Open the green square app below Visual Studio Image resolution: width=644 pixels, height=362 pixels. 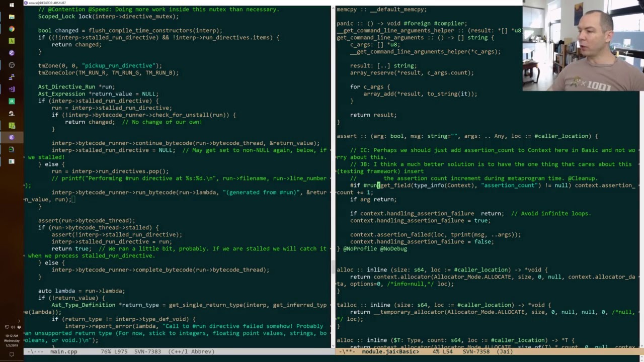(x=12, y=101)
